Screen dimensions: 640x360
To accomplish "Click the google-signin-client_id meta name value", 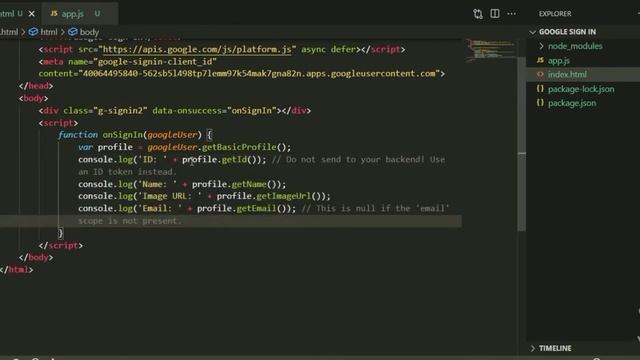I will 155,62.
